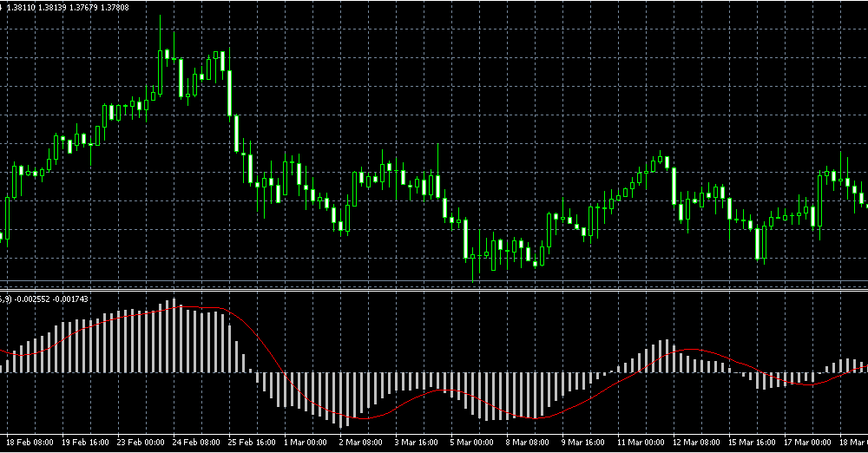Click the 8 Mar 08:00 time label
Viewport: 868px width, 453px height.
click(527, 443)
